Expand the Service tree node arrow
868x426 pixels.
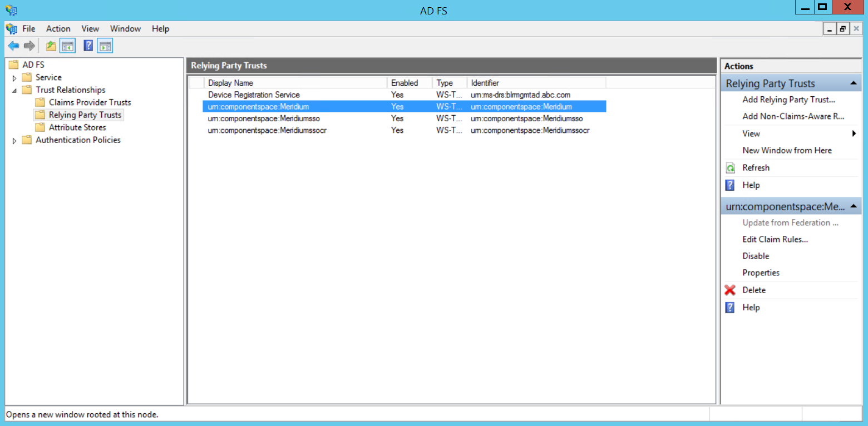(14, 78)
